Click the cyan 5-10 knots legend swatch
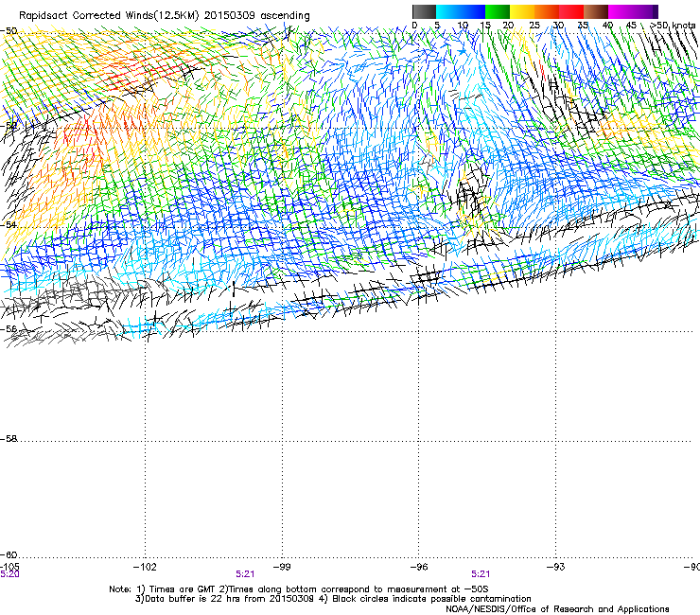This screenshot has width=700, height=615. coord(448,11)
